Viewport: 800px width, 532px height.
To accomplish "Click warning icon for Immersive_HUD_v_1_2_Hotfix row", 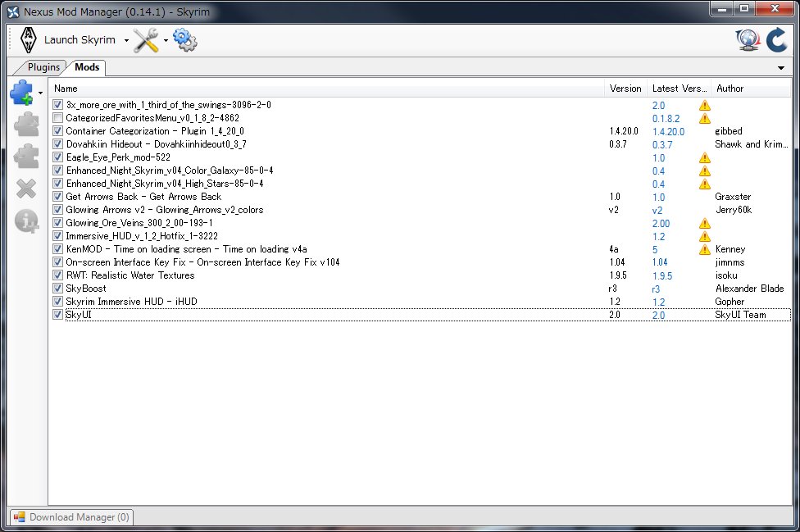I will (705, 237).
